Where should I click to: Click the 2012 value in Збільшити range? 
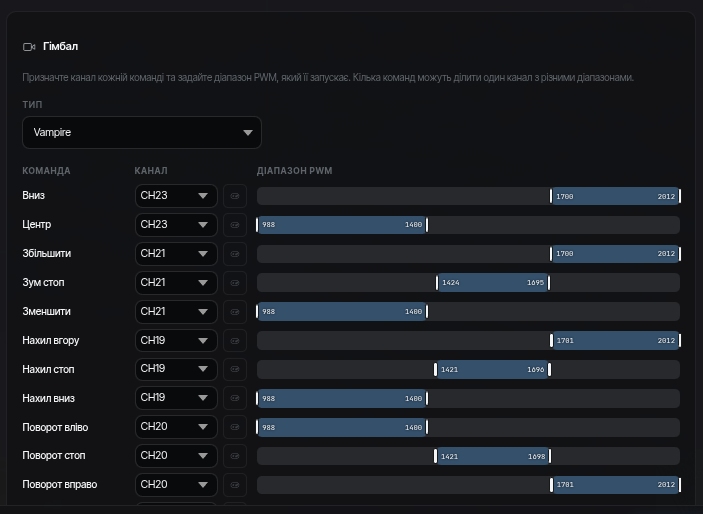(x=666, y=254)
